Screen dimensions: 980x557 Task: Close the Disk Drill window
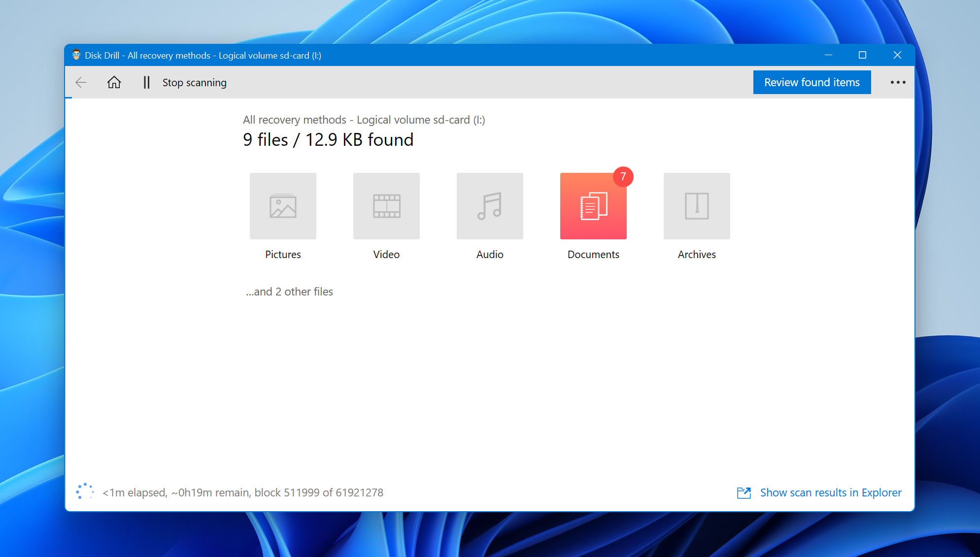pyautogui.click(x=897, y=55)
